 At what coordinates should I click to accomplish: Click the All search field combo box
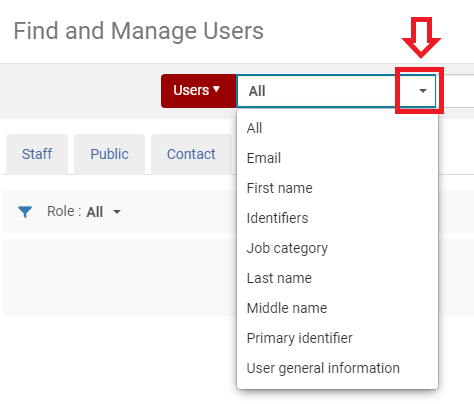click(336, 91)
